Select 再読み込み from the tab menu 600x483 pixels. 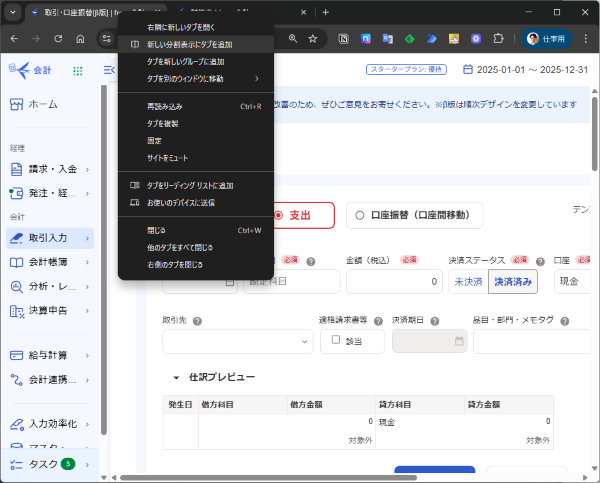coord(165,105)
